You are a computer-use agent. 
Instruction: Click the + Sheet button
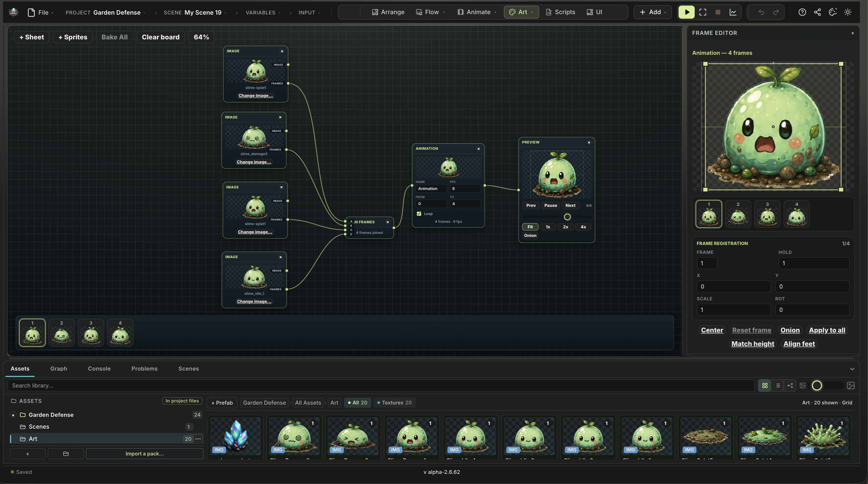pyautogui.click(x=32, y=37)
